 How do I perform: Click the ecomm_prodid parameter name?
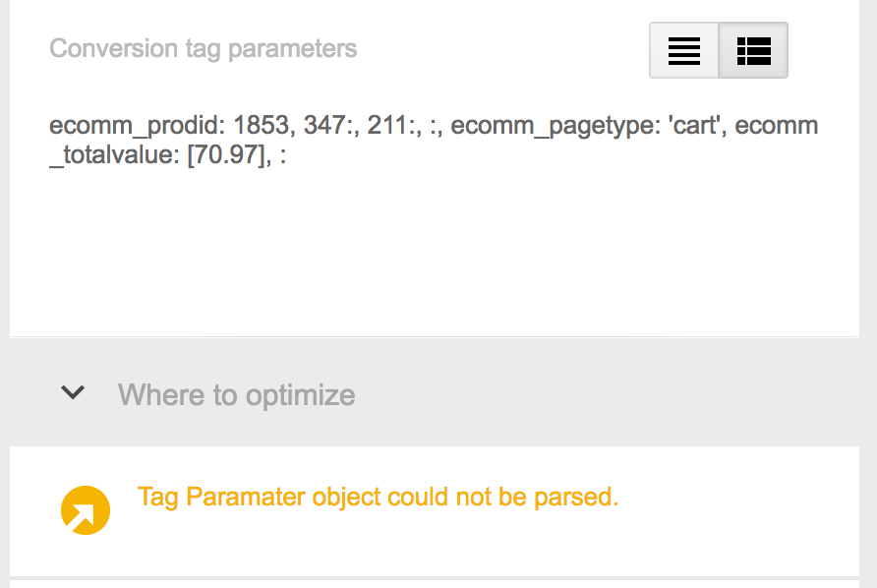click(x=137, y=125)
